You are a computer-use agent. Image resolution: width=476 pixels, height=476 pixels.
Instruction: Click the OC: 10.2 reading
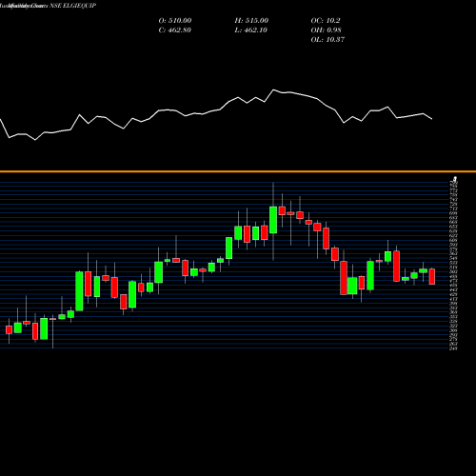[326, 20]
